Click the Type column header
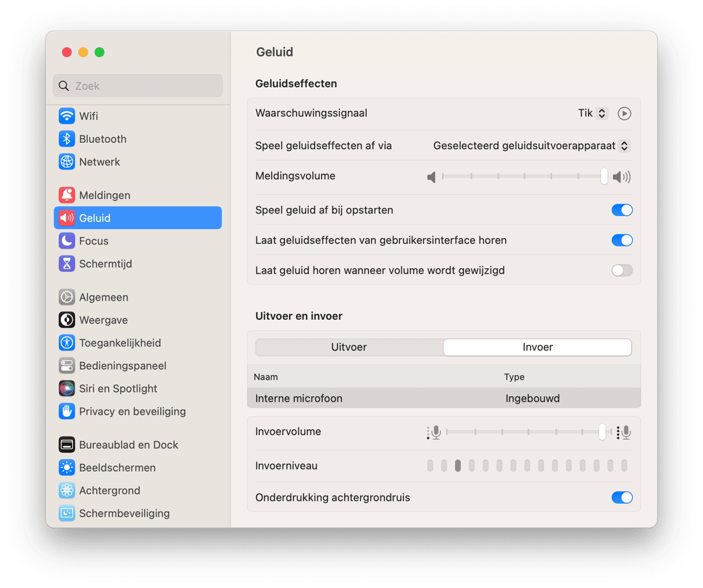This screenshot has width=703, height=588. (x=514, y=377)
